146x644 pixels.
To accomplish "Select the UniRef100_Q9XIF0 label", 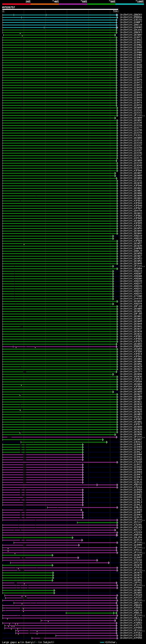I will click(131, 372).
